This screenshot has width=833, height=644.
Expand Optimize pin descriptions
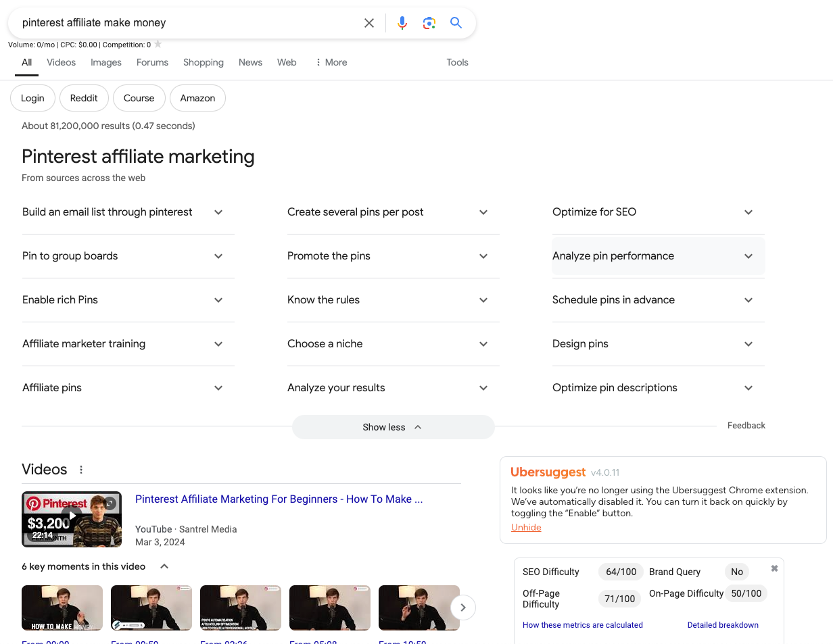(658, 388)
